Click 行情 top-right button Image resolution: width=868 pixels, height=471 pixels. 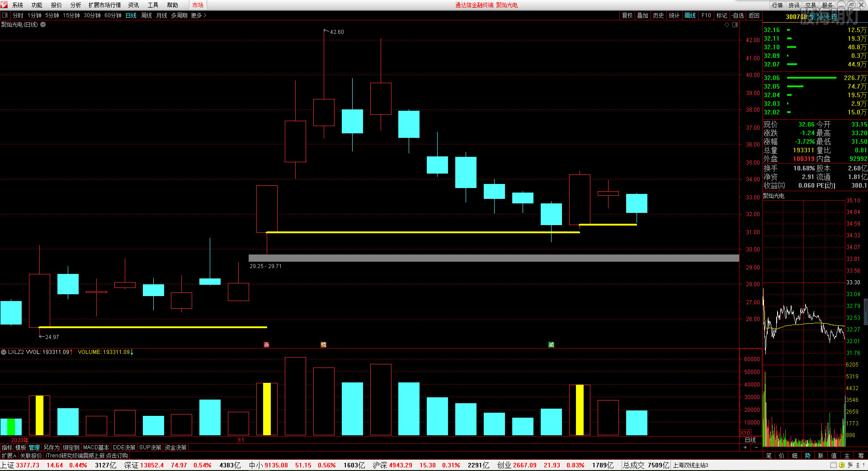tap(778, 5)
